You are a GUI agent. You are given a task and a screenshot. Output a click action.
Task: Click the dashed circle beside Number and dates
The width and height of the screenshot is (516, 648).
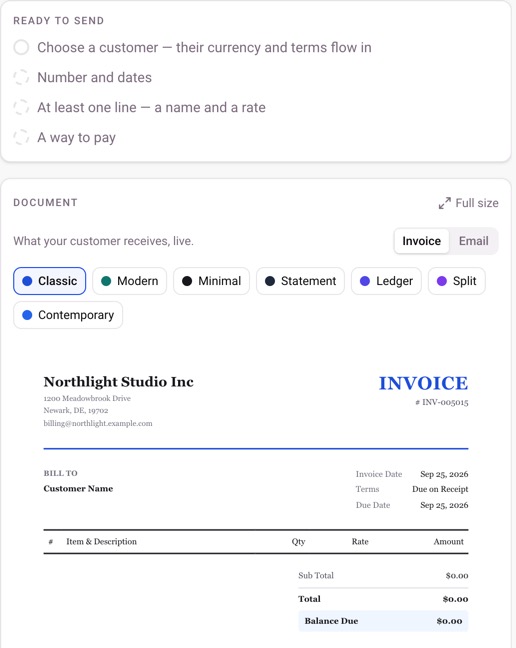tap(21, 77)
